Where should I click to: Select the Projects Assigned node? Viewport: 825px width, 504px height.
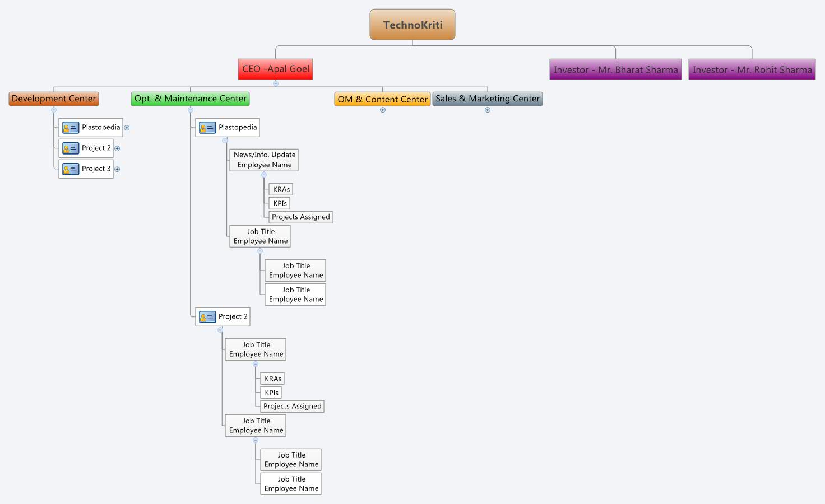300,217
